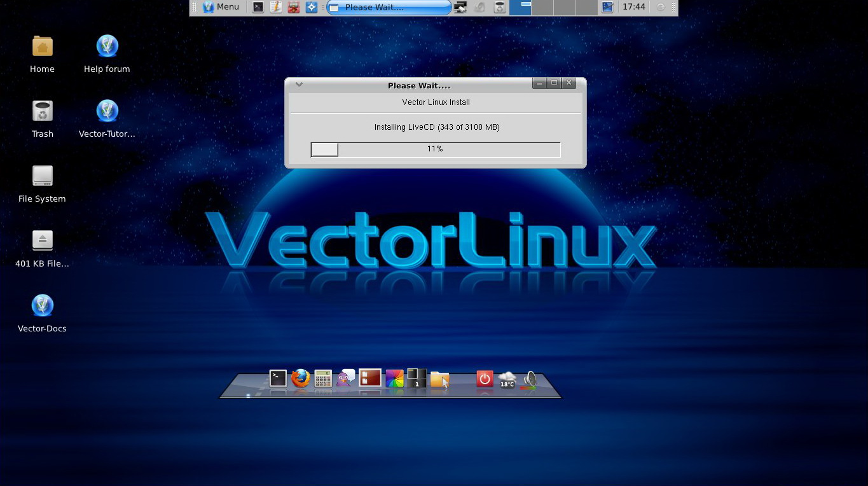Close the Please Wait installer dialog
Screen dimensions: 868x486
(x=568, y=83)
